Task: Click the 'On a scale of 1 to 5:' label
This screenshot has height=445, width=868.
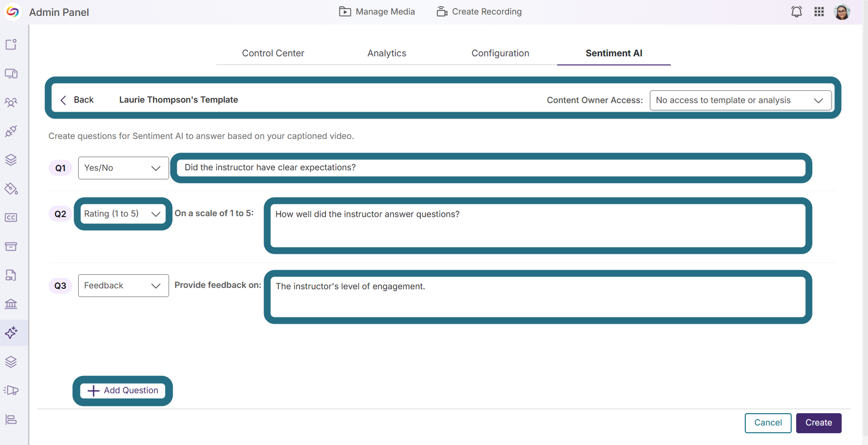Action: tap(214, 213)
